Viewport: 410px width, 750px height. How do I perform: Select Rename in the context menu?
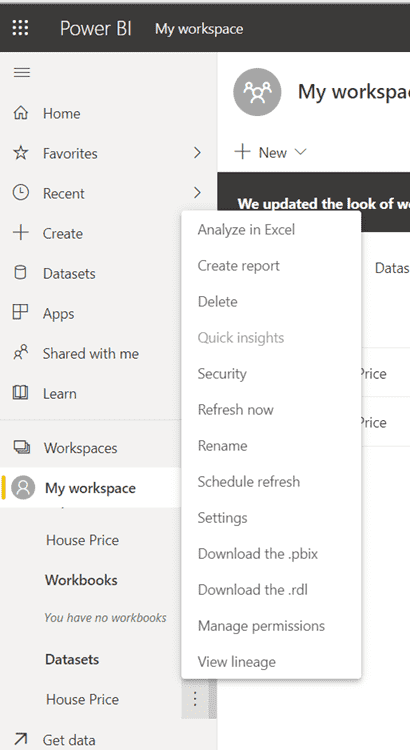coord(271,445)
